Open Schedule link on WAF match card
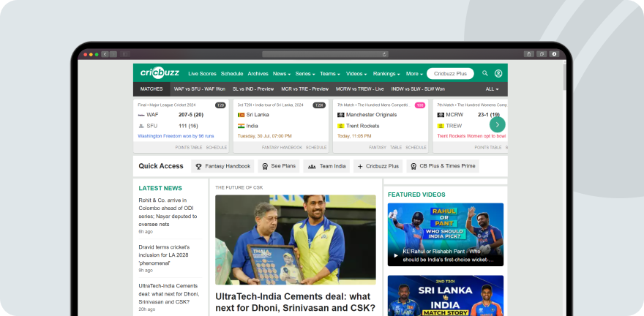Viewport: 644px width, 316px height. [x=217, y=147]
